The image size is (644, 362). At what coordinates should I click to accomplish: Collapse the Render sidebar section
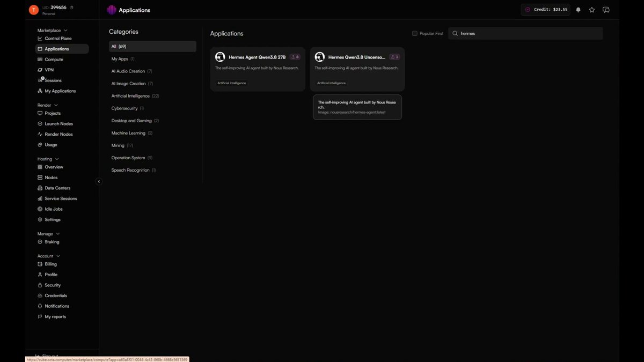point(56,105)
